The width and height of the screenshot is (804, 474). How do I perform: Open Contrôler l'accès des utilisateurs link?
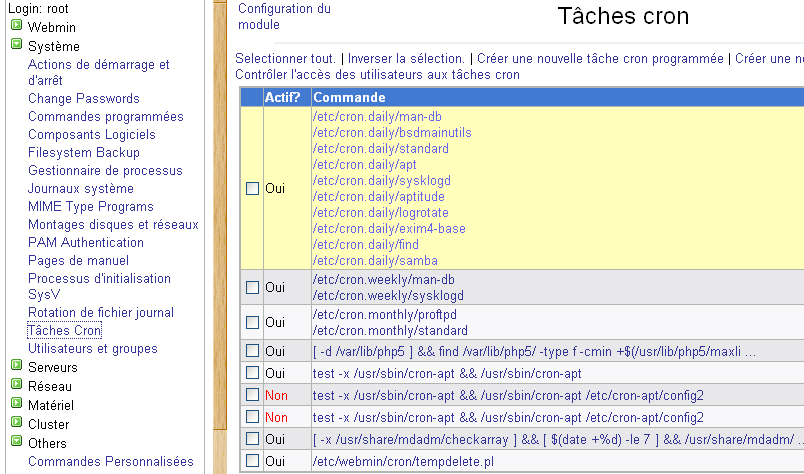[377, 75]
